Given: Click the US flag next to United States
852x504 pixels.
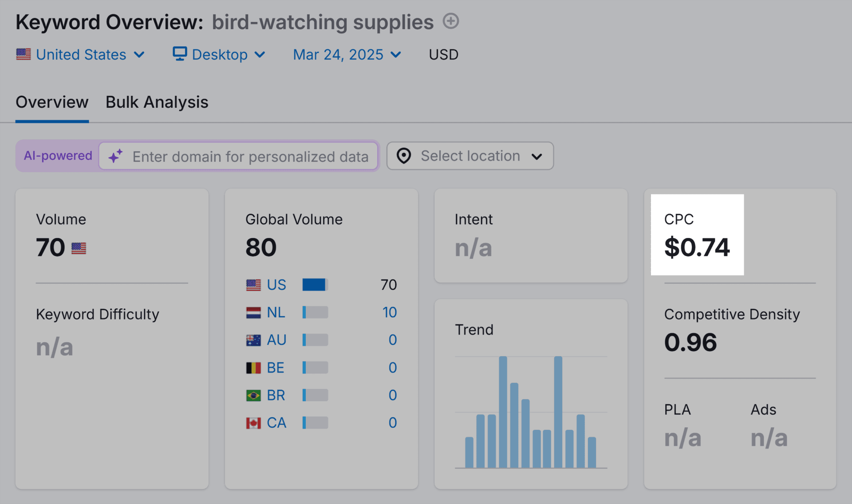Looking at the screenshot, I should [24, 54].
